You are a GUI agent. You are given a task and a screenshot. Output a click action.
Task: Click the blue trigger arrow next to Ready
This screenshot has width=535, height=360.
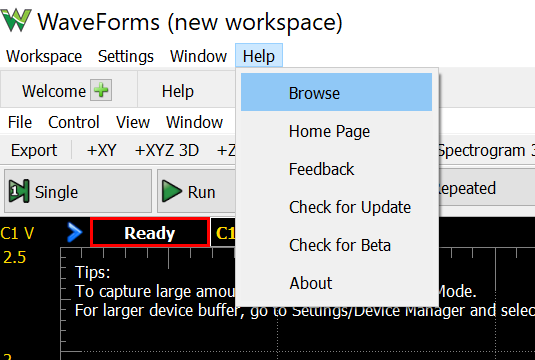(x=74, y=233)
